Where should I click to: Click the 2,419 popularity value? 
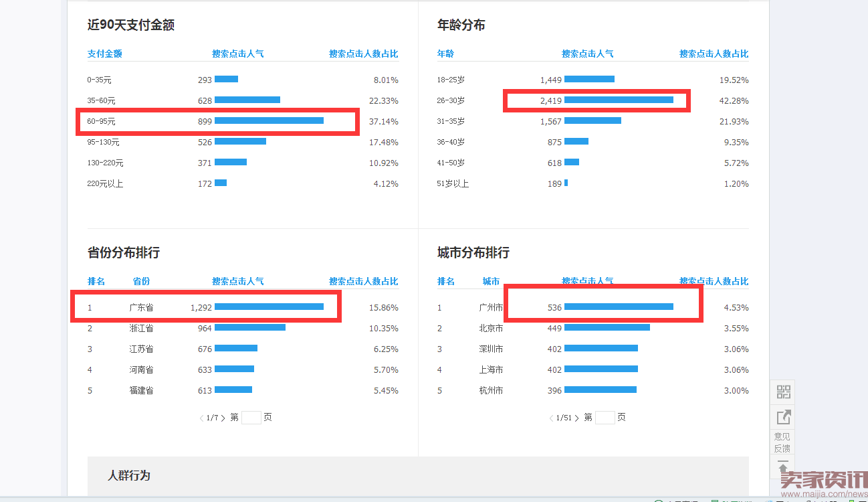tap(551, 101)
